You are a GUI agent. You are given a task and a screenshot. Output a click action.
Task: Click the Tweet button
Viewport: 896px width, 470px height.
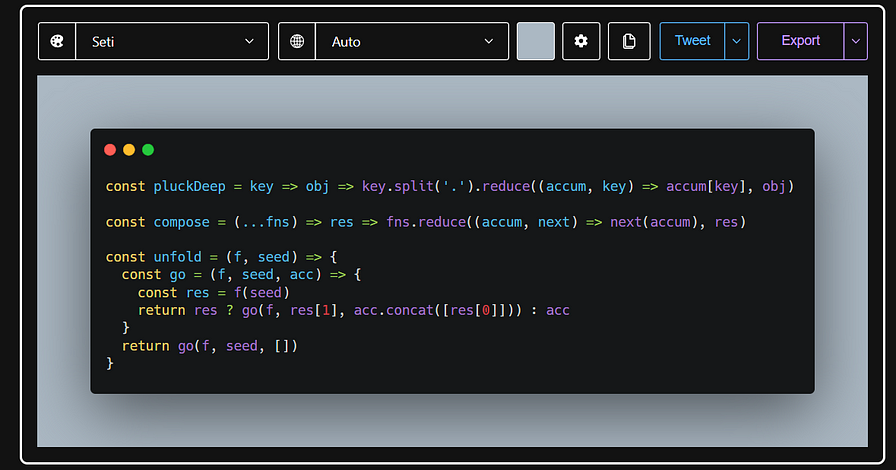point(692,41)
